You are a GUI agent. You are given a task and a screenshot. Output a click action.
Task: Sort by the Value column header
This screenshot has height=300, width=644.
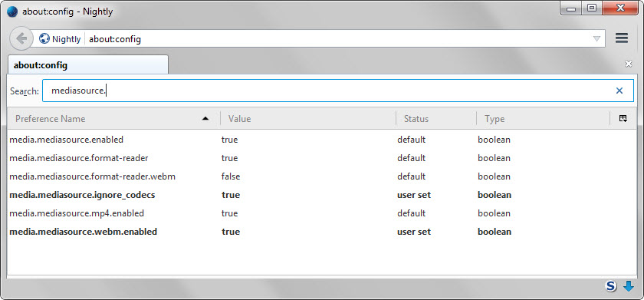pos(308,119)
